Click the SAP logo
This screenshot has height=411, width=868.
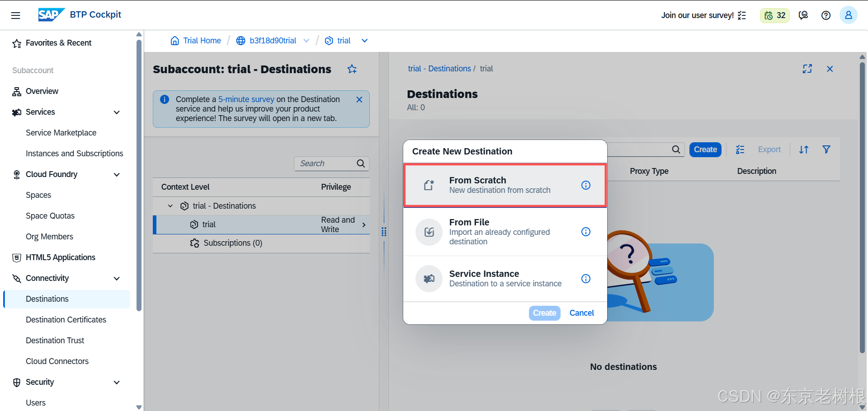coord(51,14)
